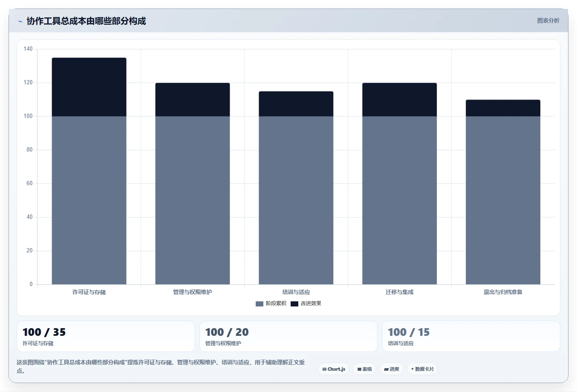Click the 许可证与存储 caption in first card
Image resolution: width=577 pixels, height=392 pixels.
coord(38,343)
